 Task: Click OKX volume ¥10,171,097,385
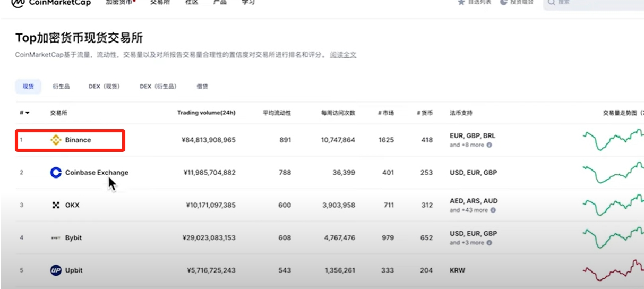click(211, 205)
